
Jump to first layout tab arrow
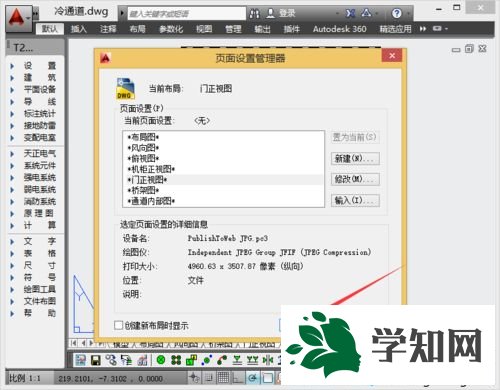74,343
